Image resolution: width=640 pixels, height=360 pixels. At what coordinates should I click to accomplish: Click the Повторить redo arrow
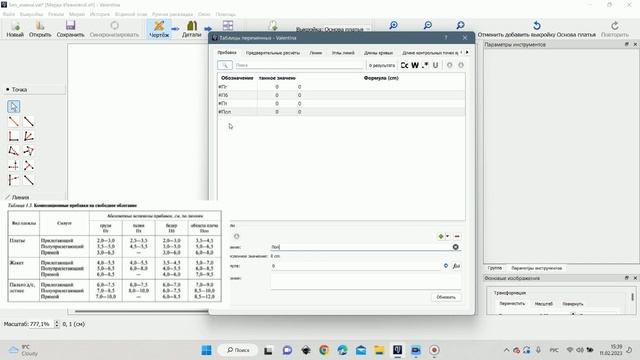click(x=615, y=26)
